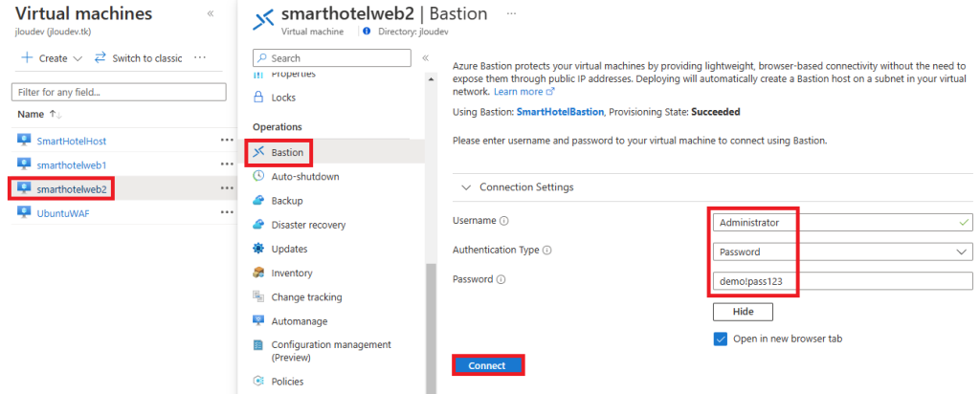Open Properties in the resource menu
Viewport: 980px width, 394px height.
[294, 75]
